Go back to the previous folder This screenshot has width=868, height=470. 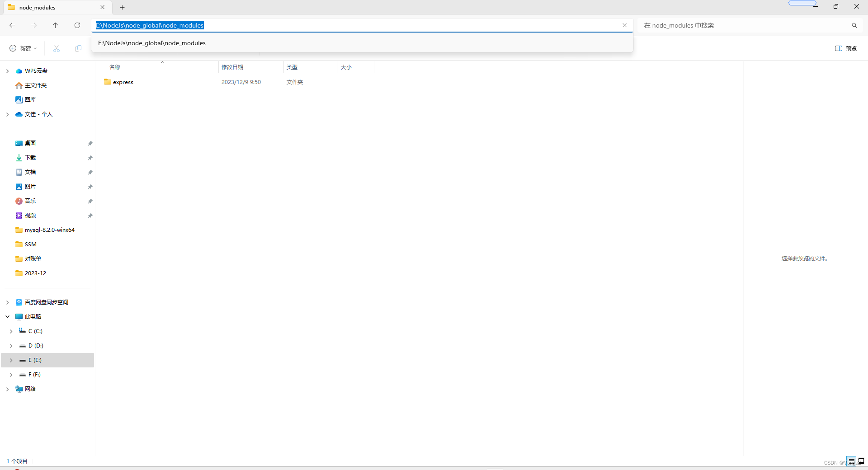pos(12,25)
